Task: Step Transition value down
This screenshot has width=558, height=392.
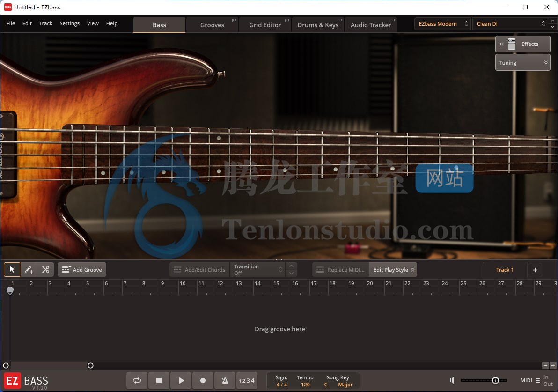Action: click(x=292, y=273)
